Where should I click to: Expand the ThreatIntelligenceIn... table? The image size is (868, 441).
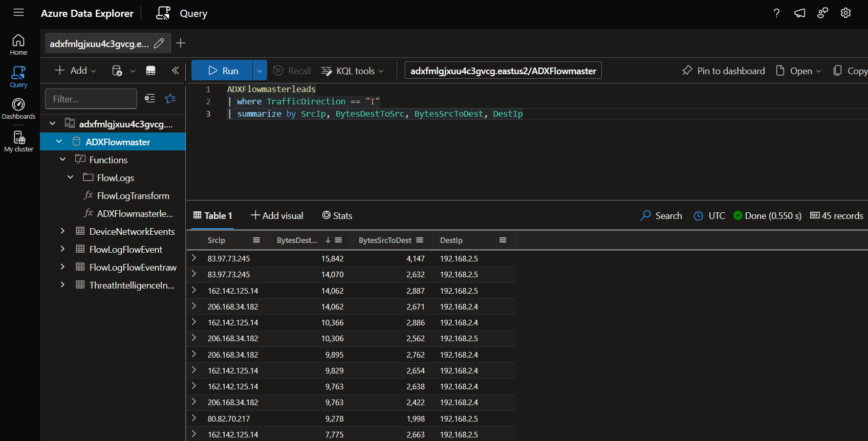pos(62,284)
